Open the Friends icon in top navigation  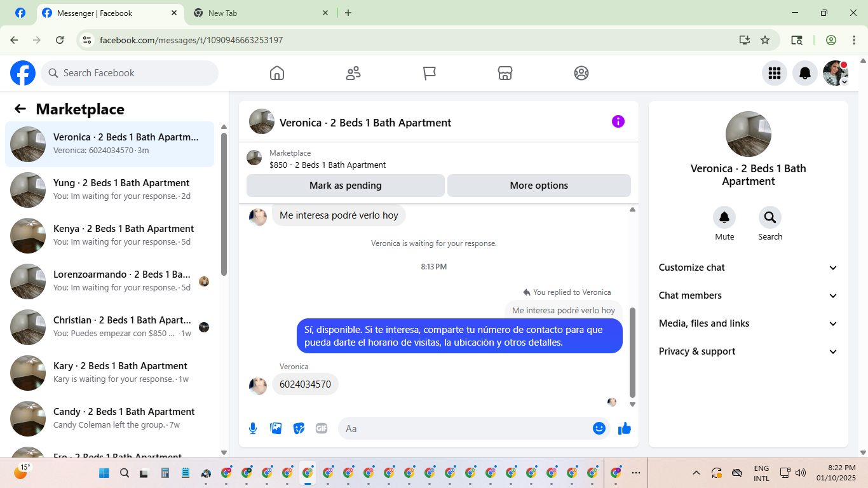(353, 73)
